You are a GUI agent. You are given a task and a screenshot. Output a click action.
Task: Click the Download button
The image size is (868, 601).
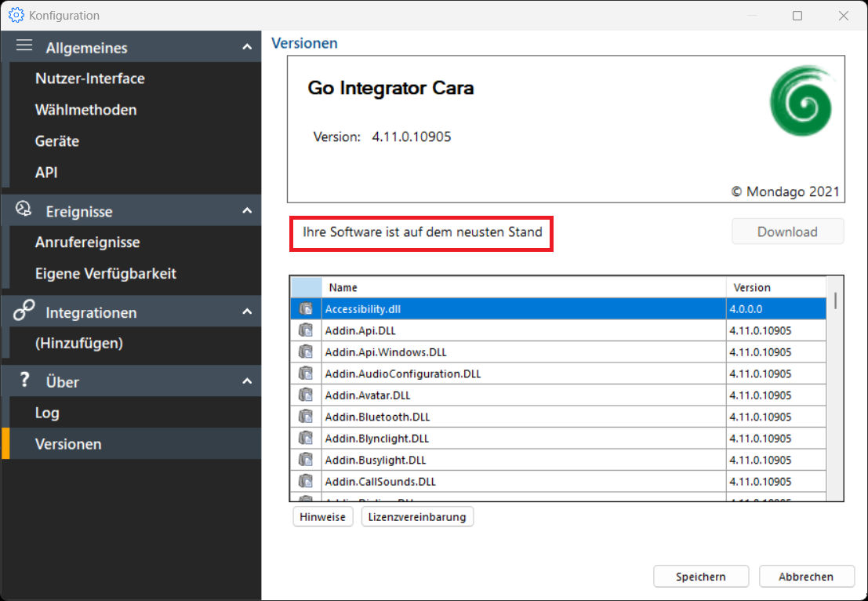pyautogui.click(x=787, y=231)
